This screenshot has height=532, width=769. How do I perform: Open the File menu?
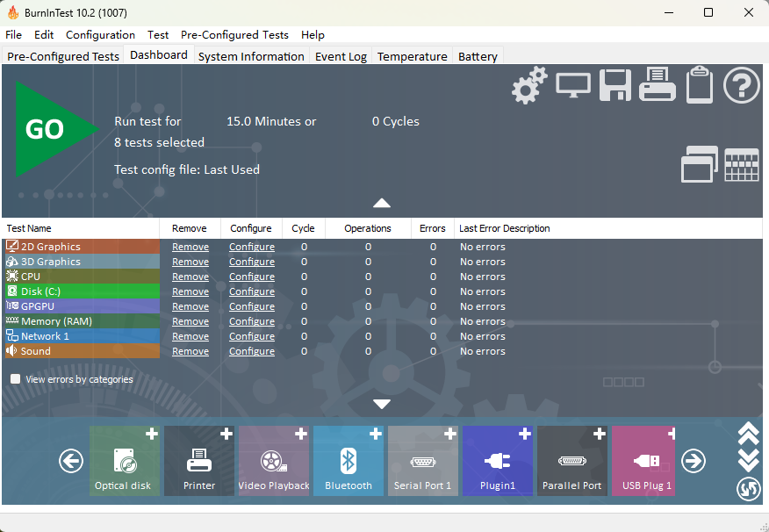[13, 35]
